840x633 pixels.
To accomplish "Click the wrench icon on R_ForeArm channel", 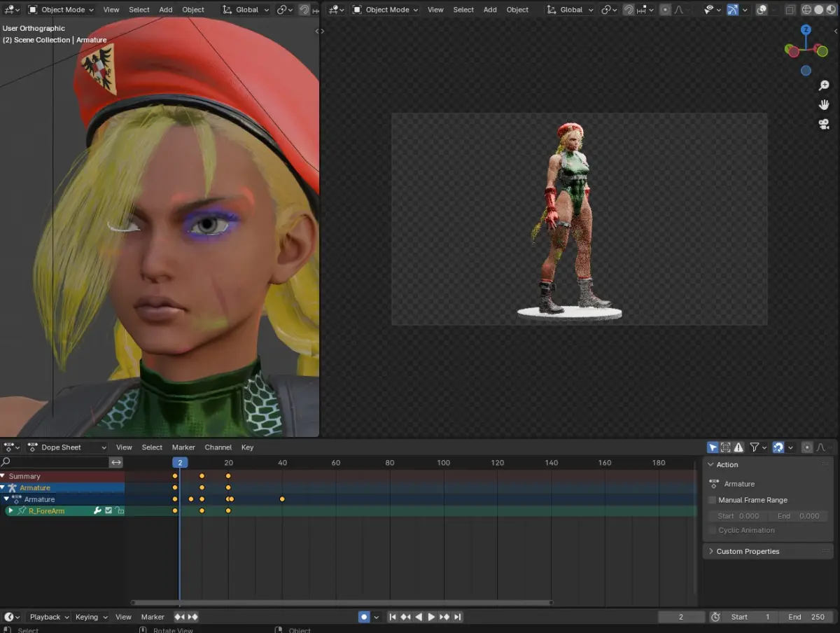I will pos(98,511).
